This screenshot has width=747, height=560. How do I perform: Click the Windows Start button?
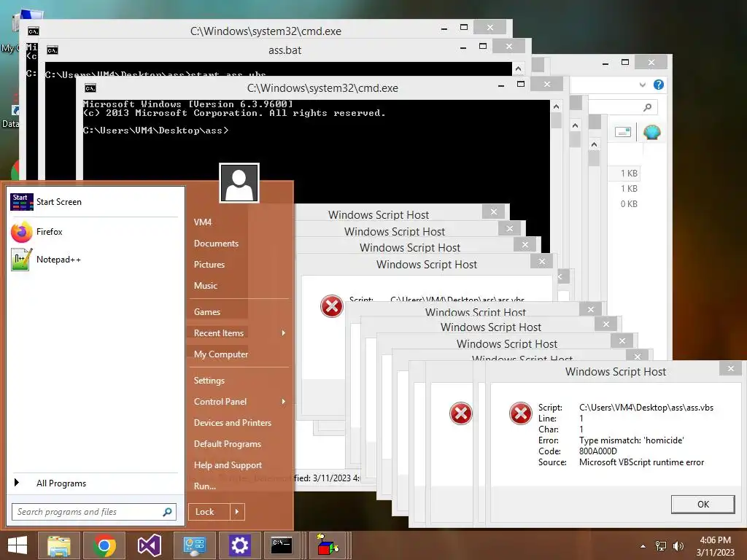[18, 545]
